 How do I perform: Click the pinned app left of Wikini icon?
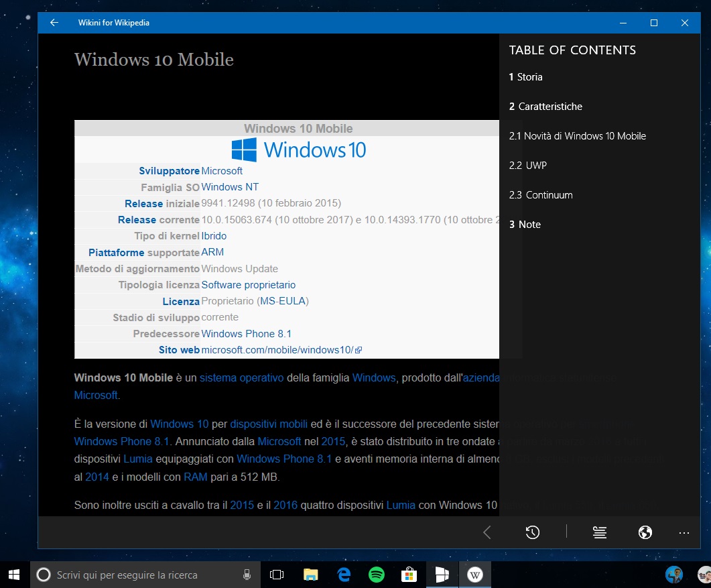click(442, 575)
